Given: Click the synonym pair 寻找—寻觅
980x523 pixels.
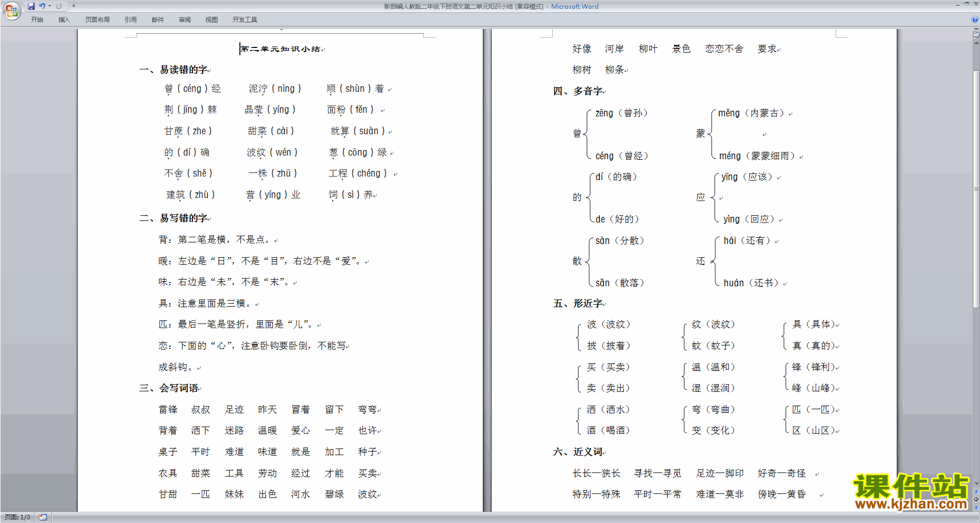Looking at the screenshot, I should (657, 474).
